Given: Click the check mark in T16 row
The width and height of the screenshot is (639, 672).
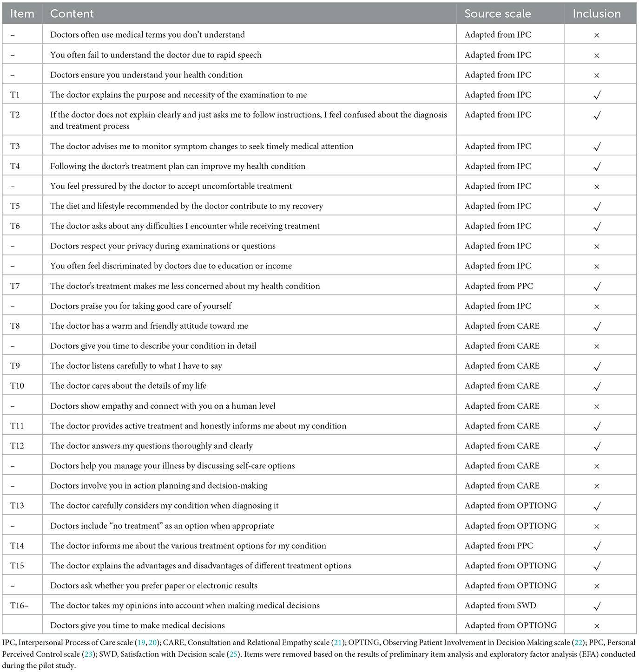Looking at the screenshot, I should (x=597, y=606).
